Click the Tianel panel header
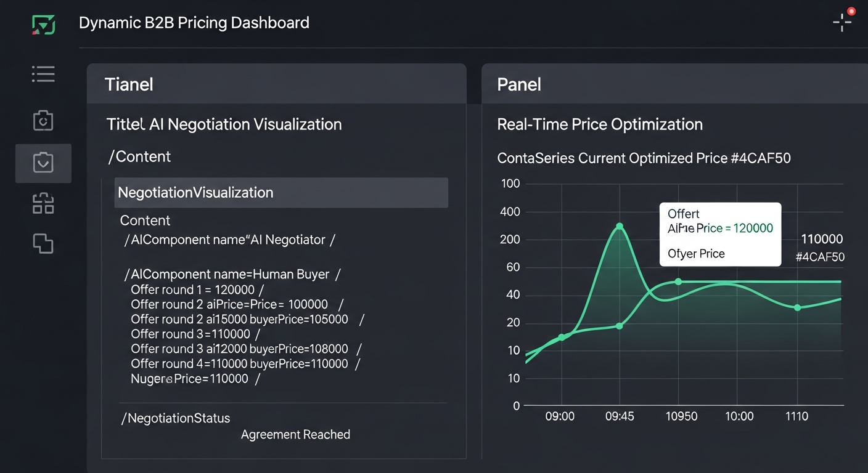Viewport: 868px width, 473px height. tap(276, 84)
